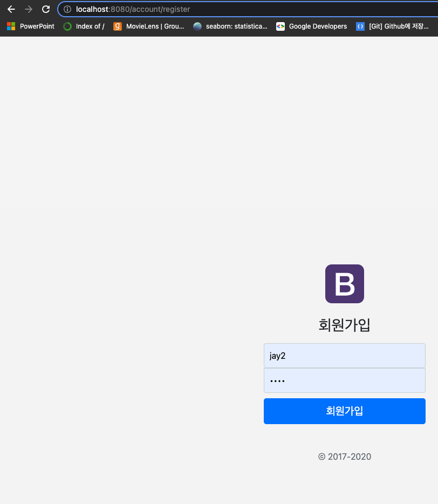Click the purple Bootstrap B logo

pyautogui.click(x=345, y=284)
